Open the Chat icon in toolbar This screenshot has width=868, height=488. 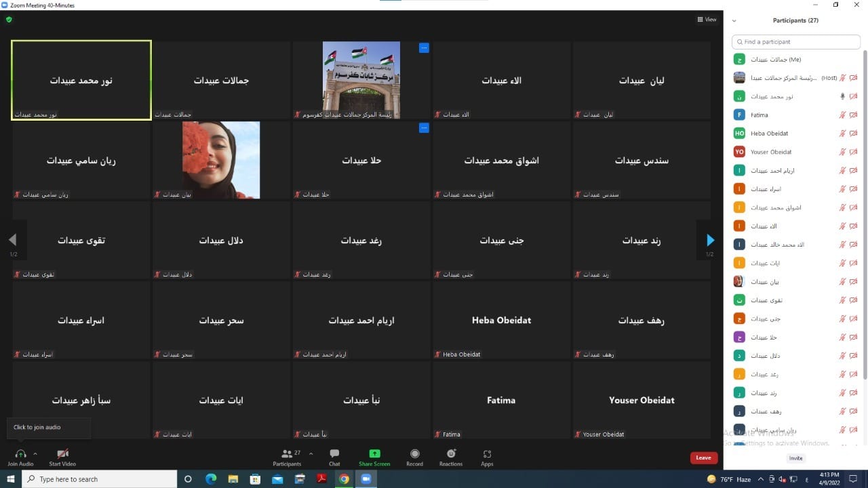tap(334, 453)
